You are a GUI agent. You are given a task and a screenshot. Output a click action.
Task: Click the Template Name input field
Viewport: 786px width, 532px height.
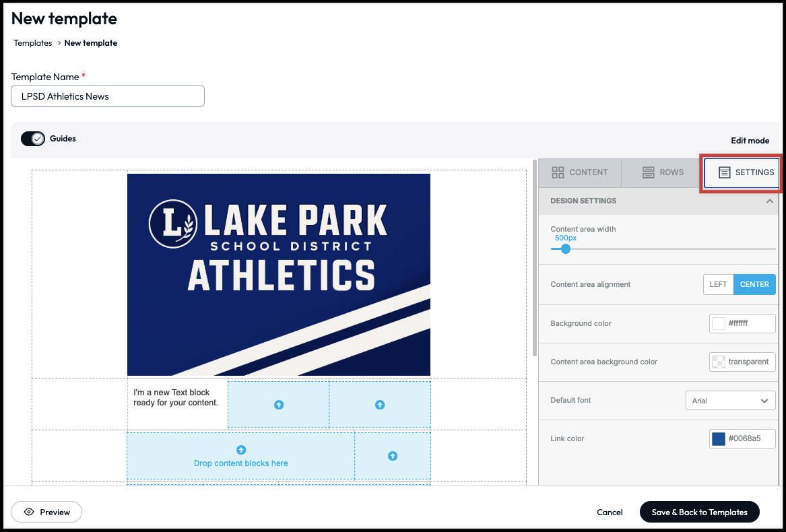click(108, 96)
